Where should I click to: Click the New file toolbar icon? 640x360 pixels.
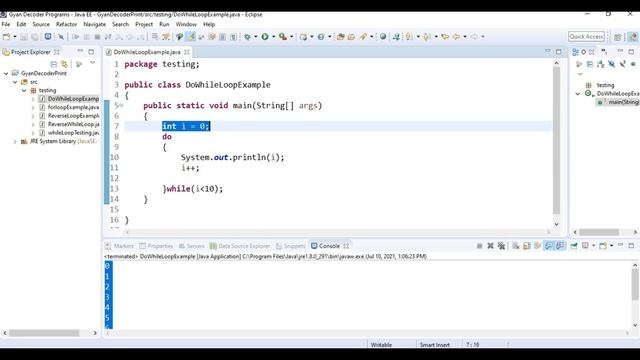pos(7,37)
